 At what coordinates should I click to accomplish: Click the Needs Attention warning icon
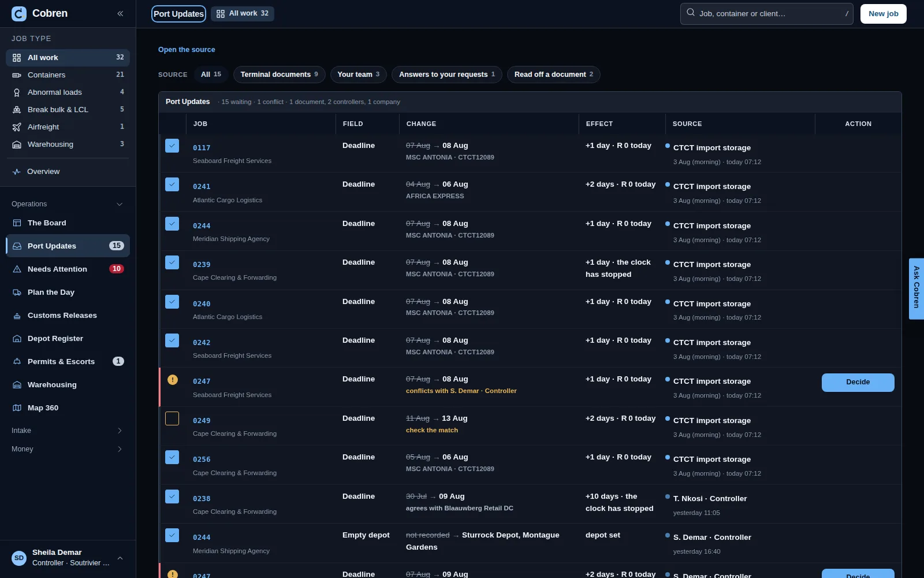pyautogui.click(x=17, y=269)
